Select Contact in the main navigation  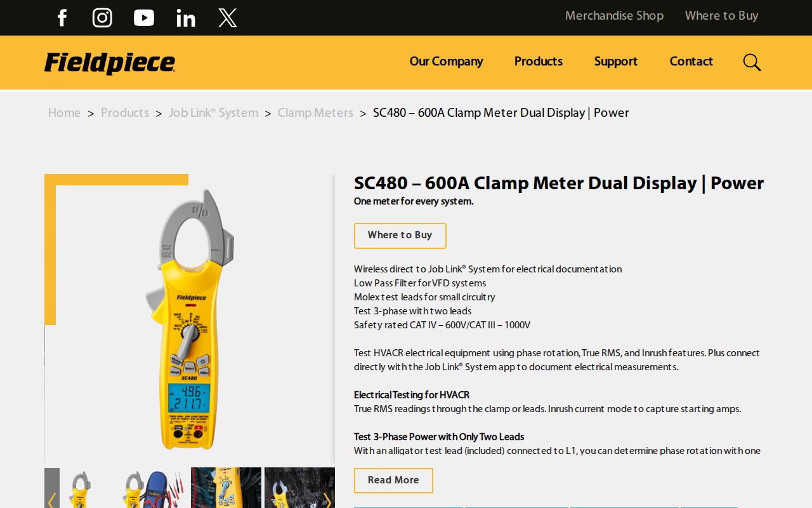[x=691, y=62]
